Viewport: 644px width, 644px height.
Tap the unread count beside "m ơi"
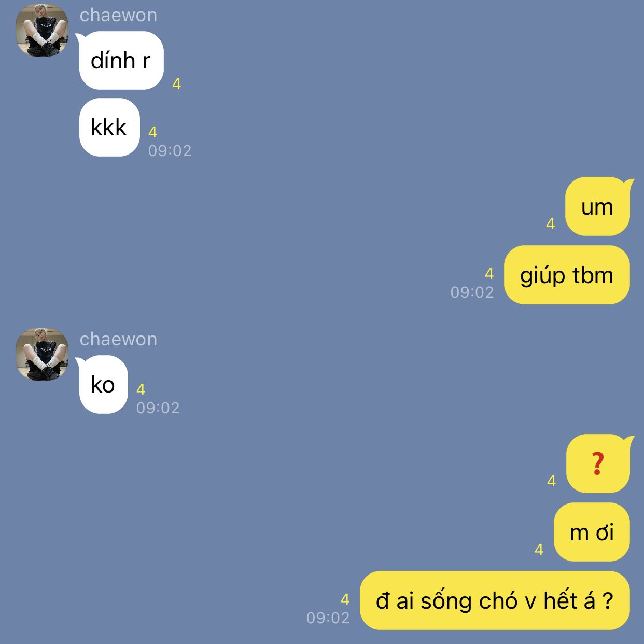[x=539, y=550]
